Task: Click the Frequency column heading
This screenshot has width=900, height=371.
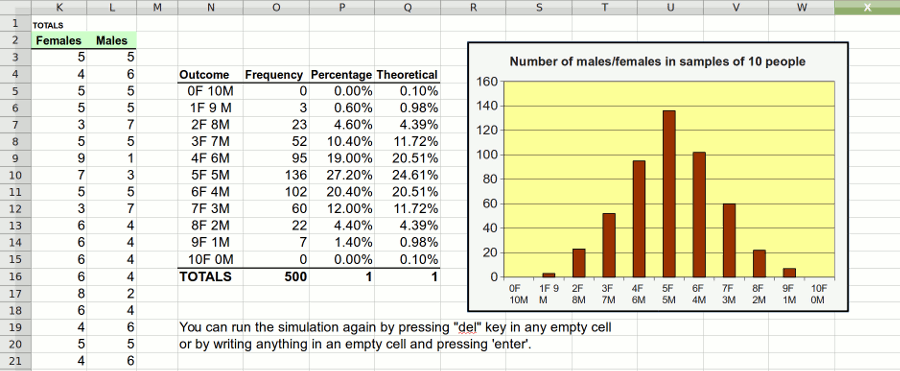Action: click(x=274, y=75)
